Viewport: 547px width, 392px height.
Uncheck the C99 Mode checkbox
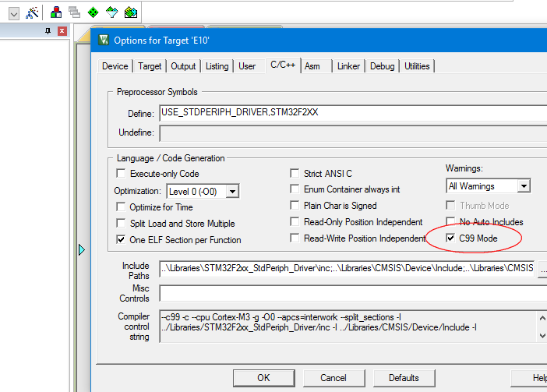pyautogui.click(x=450, y=238)
